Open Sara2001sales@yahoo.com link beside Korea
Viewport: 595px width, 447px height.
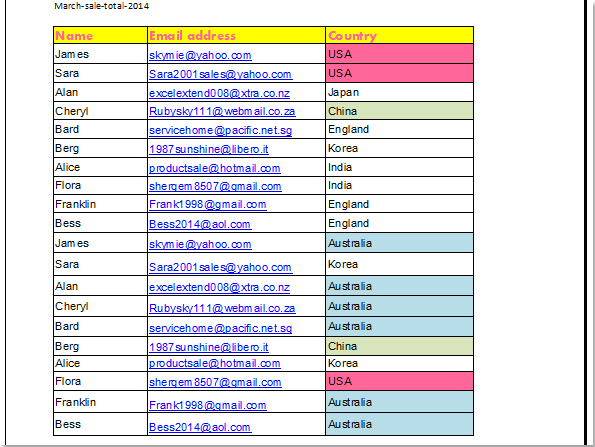[220, 267]
